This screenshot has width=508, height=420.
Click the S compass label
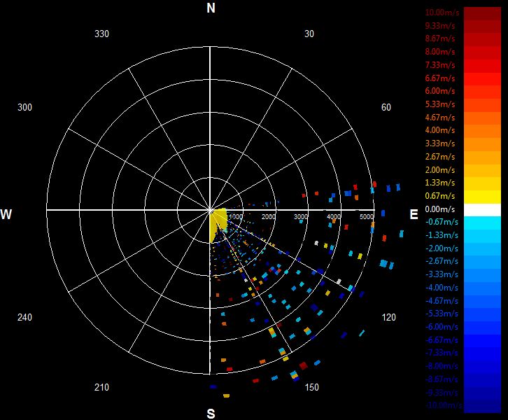pos(211,414)
